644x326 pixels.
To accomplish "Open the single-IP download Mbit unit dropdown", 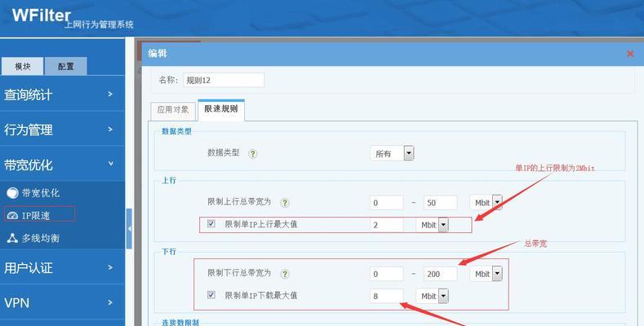I will point(432,296).
